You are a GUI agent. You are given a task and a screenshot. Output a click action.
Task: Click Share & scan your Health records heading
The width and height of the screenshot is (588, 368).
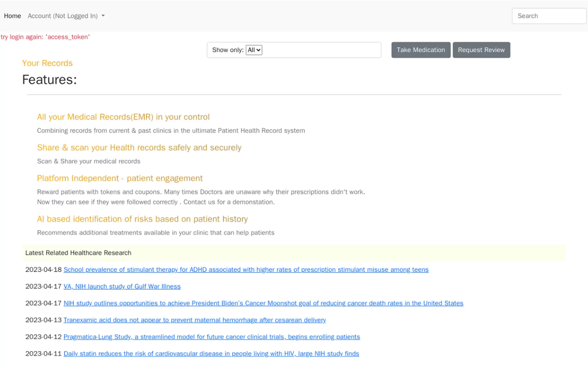click(139, 147)
